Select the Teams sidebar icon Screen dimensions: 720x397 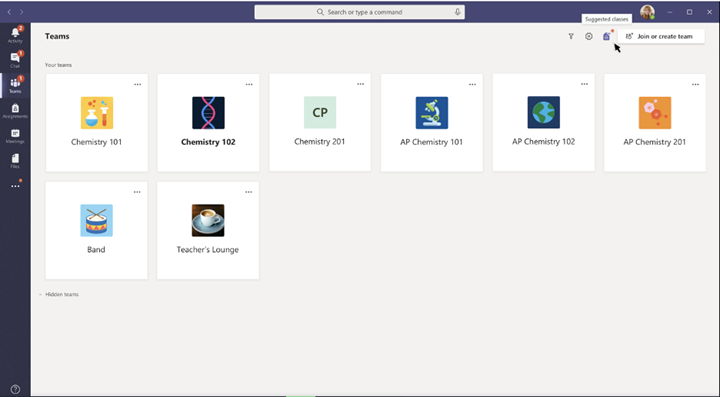tap(15, 85)
